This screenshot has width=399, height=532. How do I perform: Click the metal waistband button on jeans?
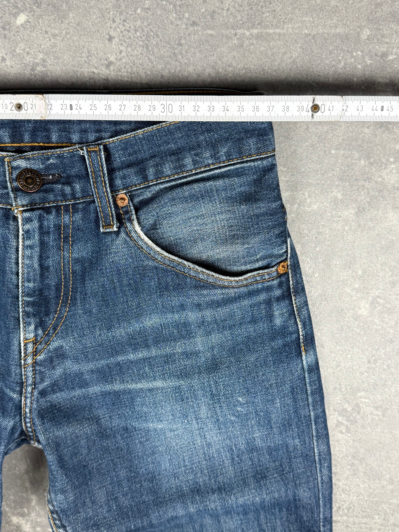pyautogui.click(x=30, y=180)
